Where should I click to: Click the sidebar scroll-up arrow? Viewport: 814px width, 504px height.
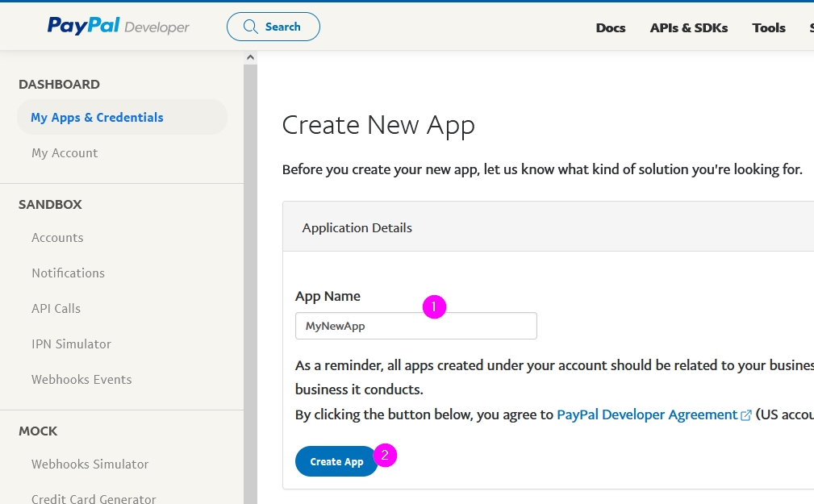tap(250, 57)
